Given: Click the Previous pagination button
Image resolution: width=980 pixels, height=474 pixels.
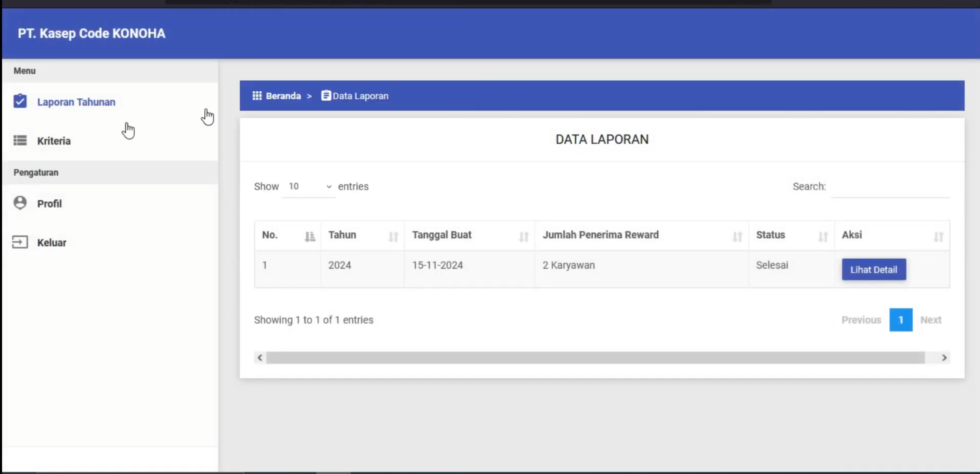Looking at the screenshot, I should [861, 320].
